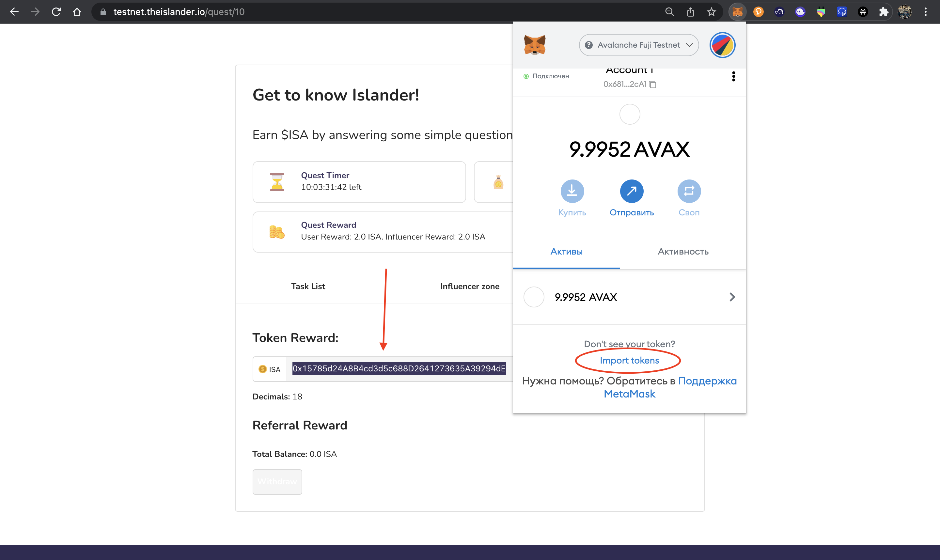Screen dimensions: 940x560
Task: Bookmark page with star icon
Action: tap(711, 12)
